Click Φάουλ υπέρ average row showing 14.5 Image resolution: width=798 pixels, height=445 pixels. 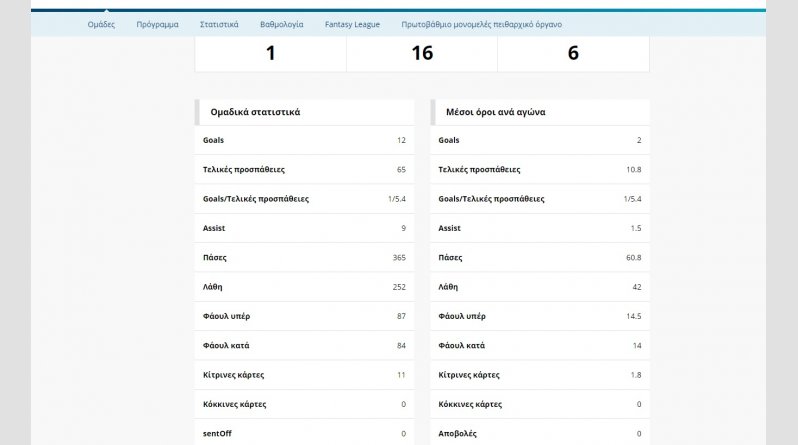point(540,316)
